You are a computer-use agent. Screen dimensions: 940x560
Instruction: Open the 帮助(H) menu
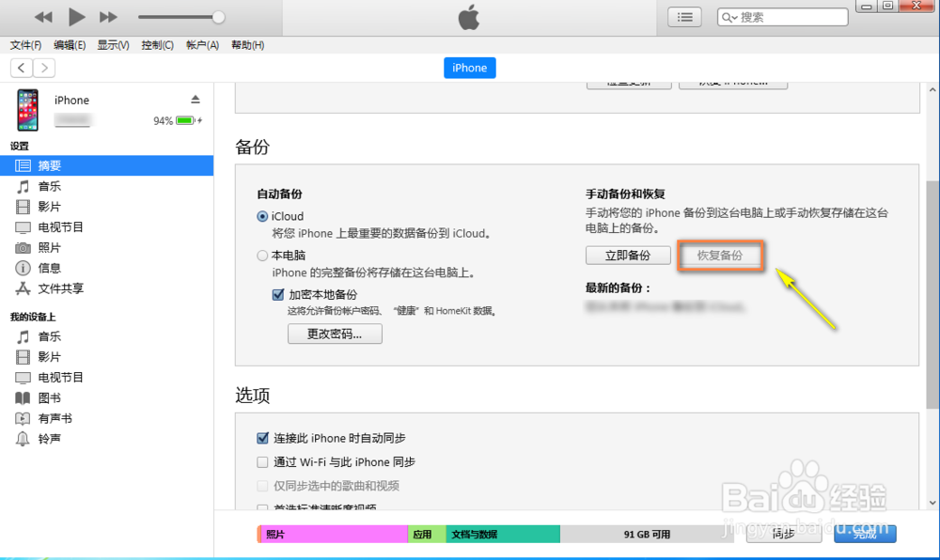tap(247, 45)
